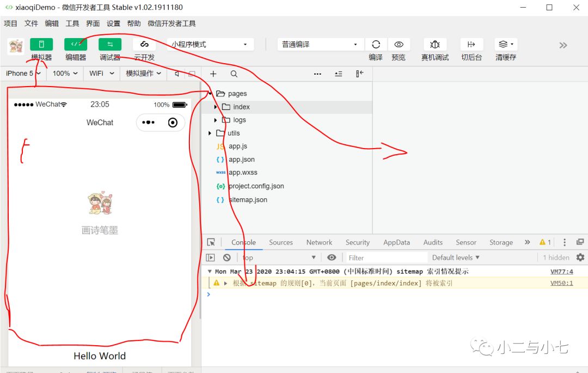Open the top context selector dropdown
588x373 pixels.
pos(279,258)
